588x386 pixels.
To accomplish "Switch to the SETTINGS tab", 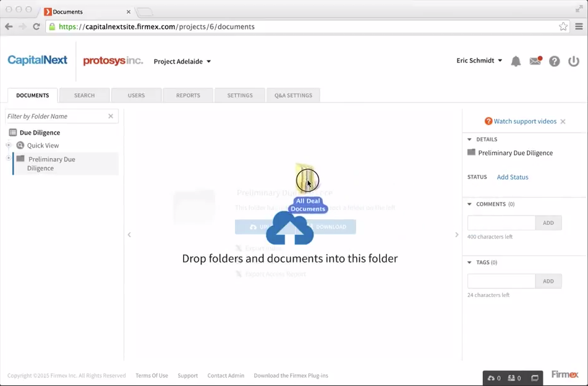I will [240, 95].
